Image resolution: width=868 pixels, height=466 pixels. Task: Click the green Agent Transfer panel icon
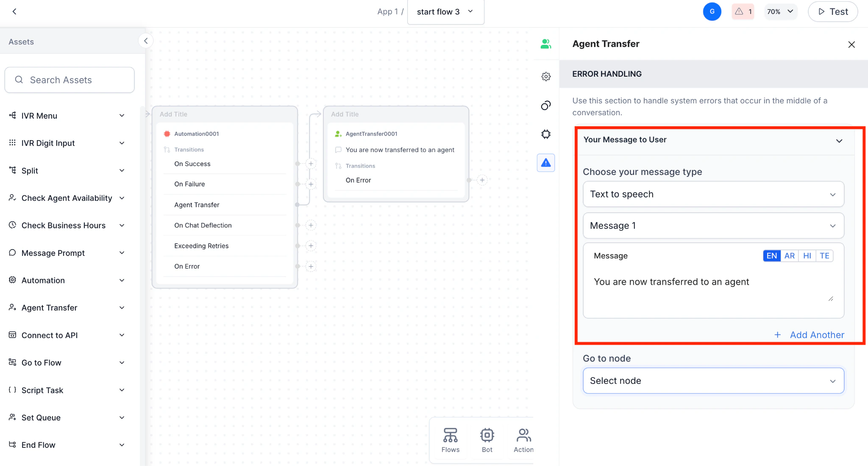pos(545,44)
